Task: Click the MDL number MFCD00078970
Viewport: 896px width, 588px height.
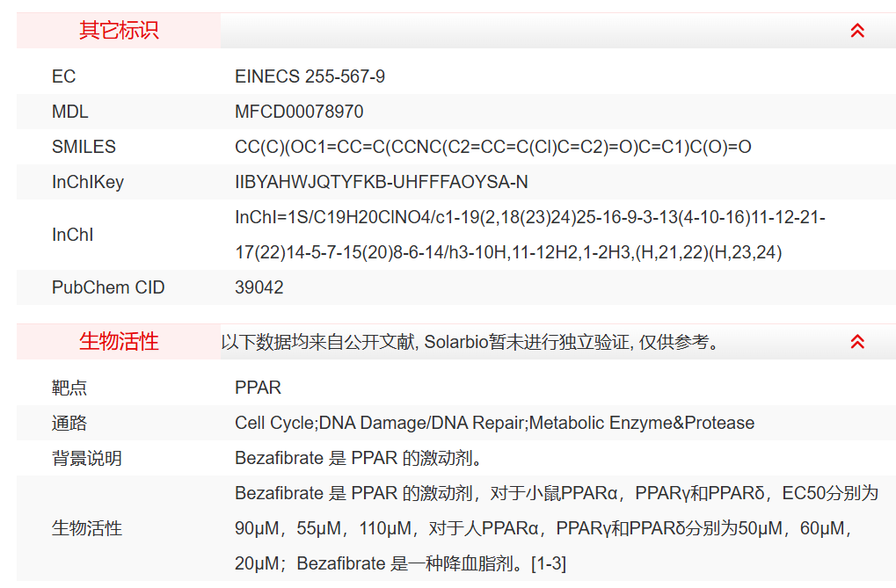Action: click(x=299, y=112)
